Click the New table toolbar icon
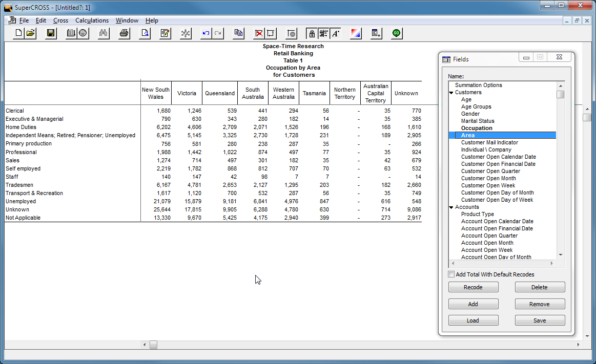This screenshot has width=596, height=364. coord(18,33)
